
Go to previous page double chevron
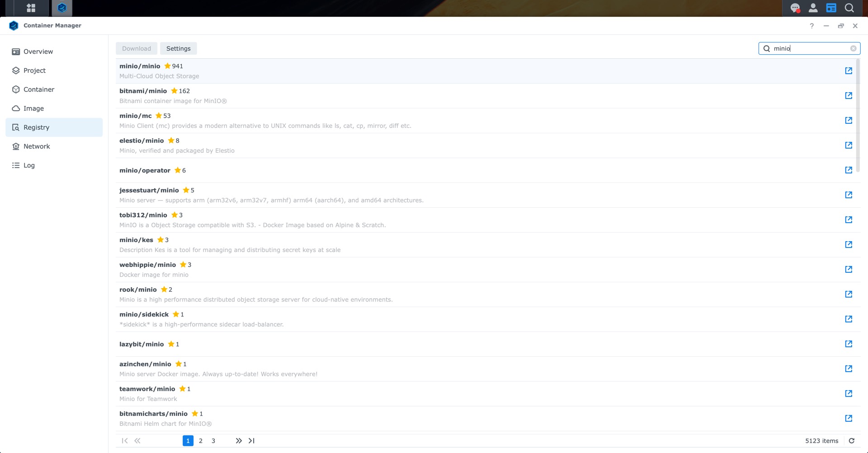[137, 441]
